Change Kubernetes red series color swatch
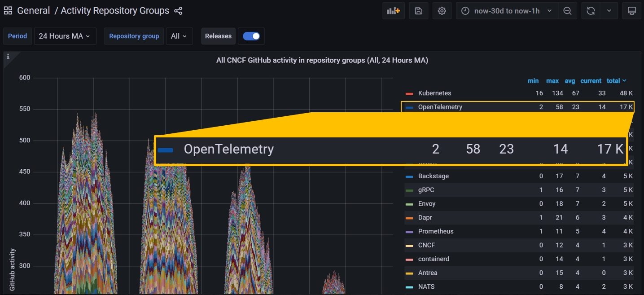The width and height of the screenshot is (644, 295). 409,93
